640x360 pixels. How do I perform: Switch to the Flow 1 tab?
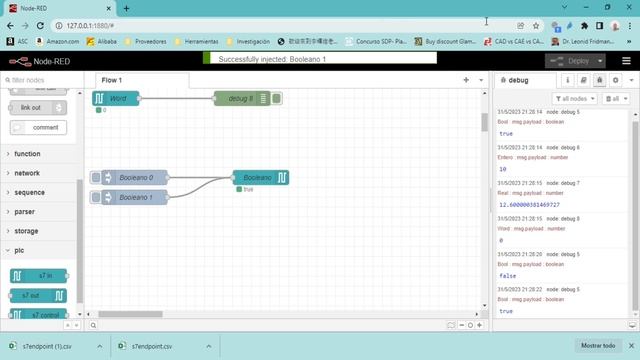tap(141, 80)
